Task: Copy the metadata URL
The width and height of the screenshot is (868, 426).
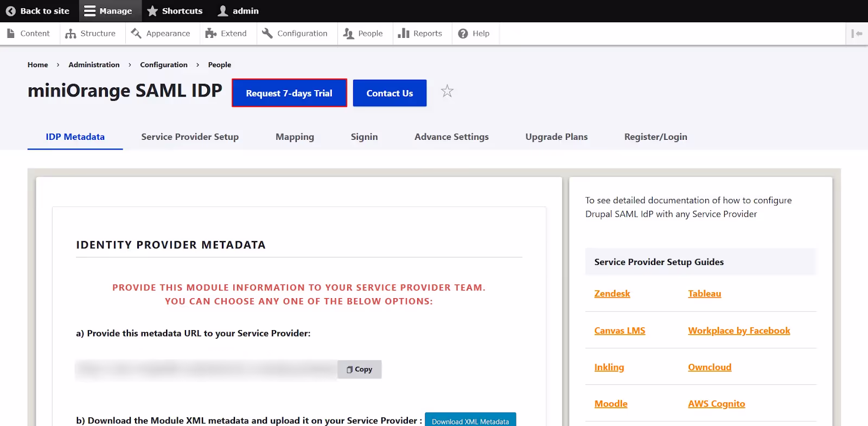Action: point(360,370)
